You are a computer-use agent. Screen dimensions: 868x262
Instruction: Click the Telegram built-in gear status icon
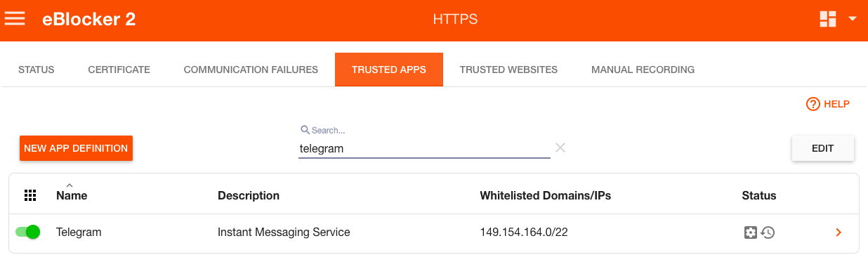751,232
